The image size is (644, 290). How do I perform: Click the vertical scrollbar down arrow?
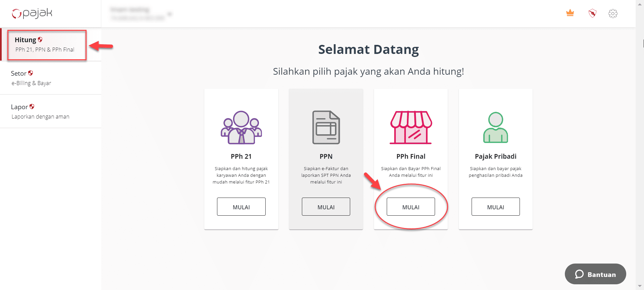640,287
